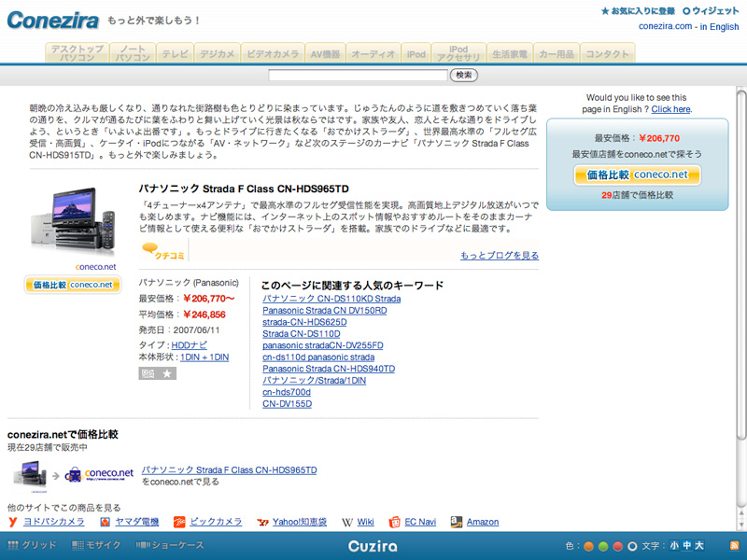Click the 'Click here' English page link
The width and height of the screenshot is (747, 560).
[x=670, y=109]
